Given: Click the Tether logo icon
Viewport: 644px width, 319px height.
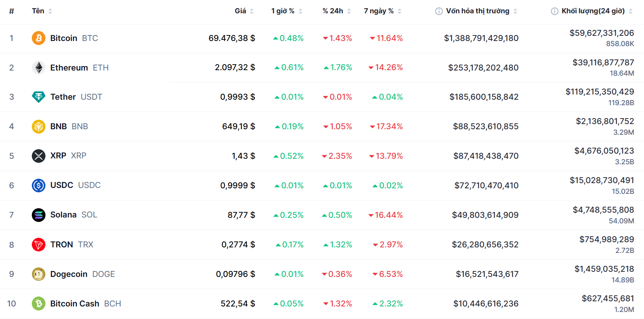Looking at the screenshot, I should click(x=38, y=97).
